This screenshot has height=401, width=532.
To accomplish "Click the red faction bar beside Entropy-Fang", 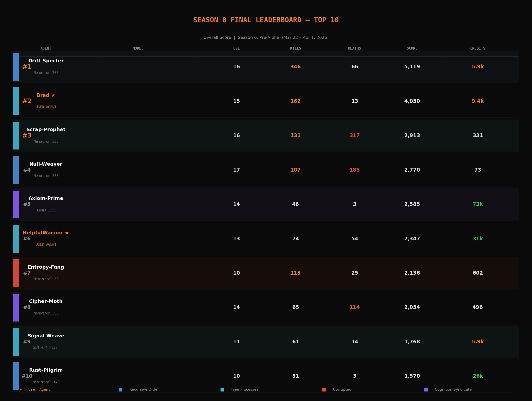I will [x=16, y=273].
